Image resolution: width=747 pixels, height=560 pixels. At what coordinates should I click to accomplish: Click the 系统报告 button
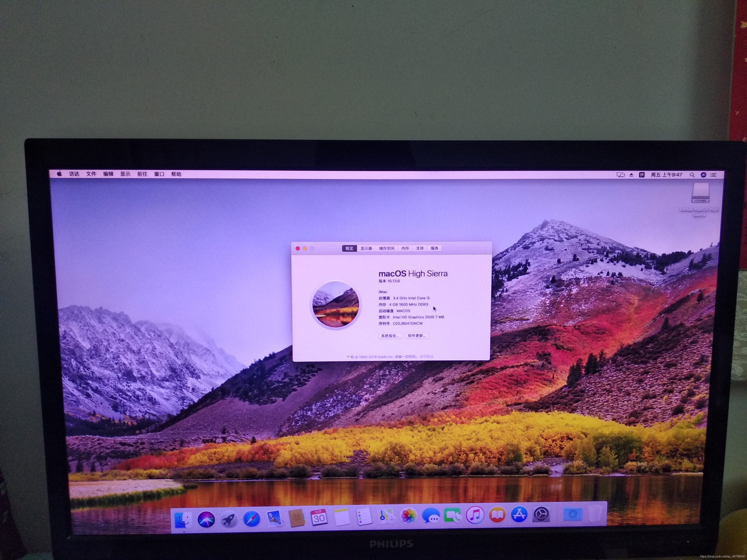(390, 336)
